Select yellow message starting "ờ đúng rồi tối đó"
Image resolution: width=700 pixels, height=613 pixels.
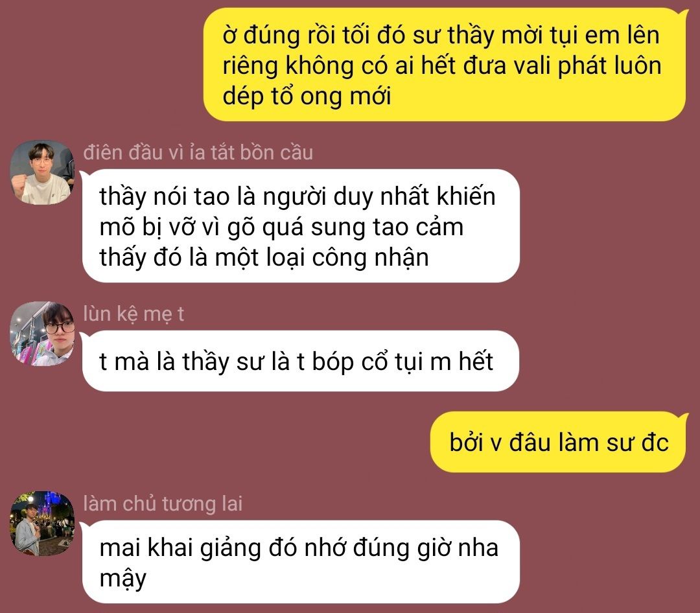pos(444,65)
